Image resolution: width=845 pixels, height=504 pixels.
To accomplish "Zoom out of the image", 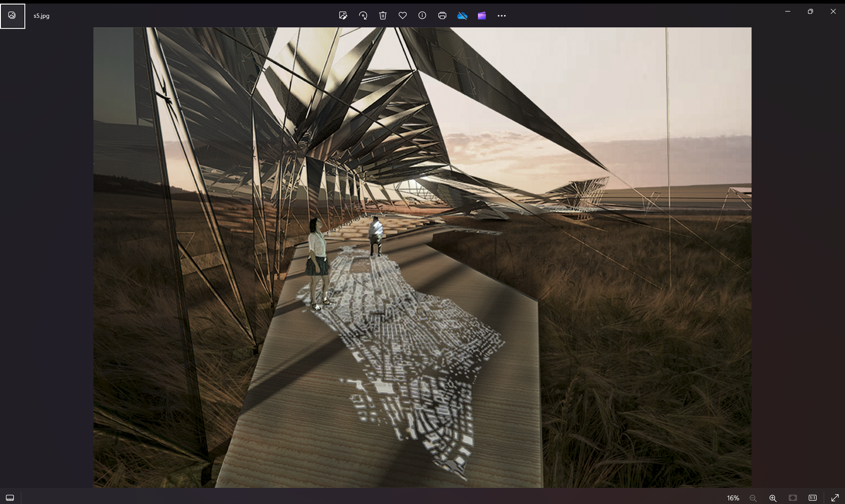I will (x=753, y=498).
